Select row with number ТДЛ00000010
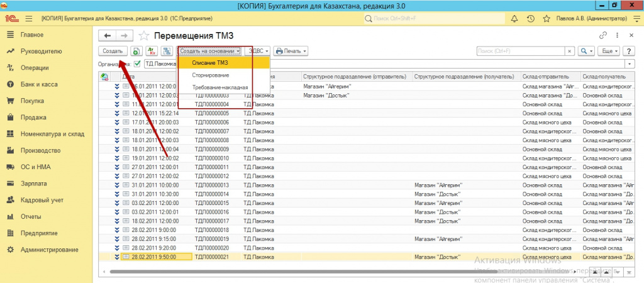 pyautogui.click(x=368, y=158)
